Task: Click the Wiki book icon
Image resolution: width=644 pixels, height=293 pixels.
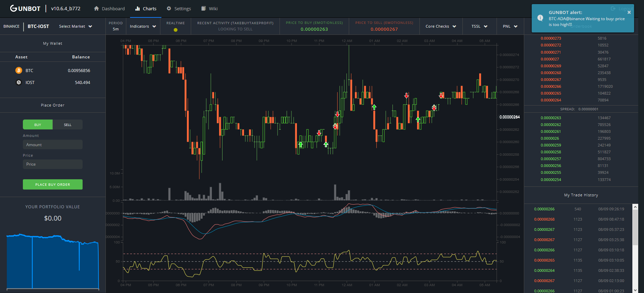Action: (204, 8)
